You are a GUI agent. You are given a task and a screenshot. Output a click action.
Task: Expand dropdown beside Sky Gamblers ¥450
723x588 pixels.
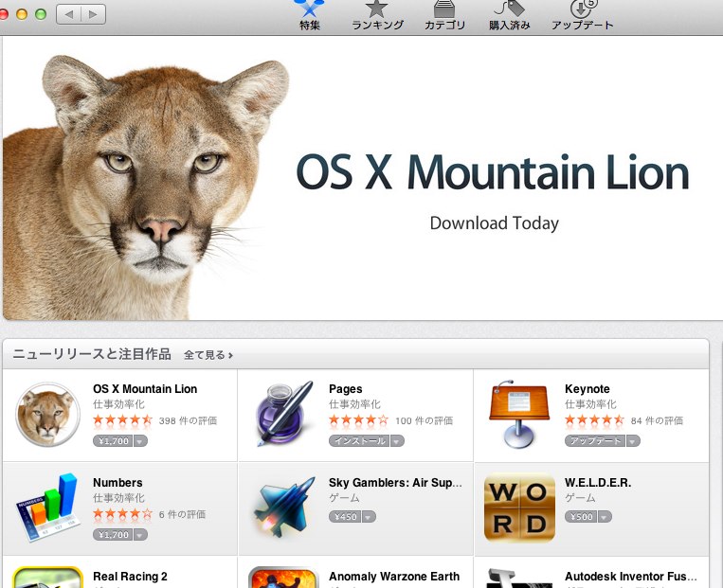point(369,517)
